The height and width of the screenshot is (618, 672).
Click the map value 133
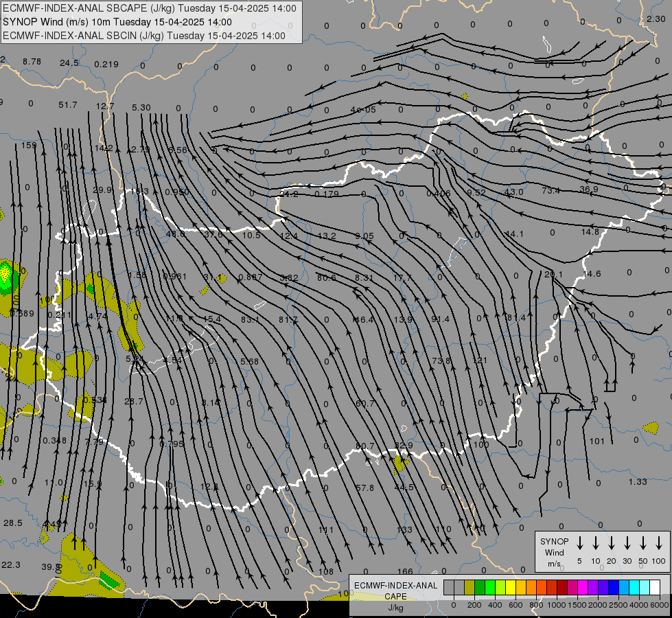[x=404, y=530]
